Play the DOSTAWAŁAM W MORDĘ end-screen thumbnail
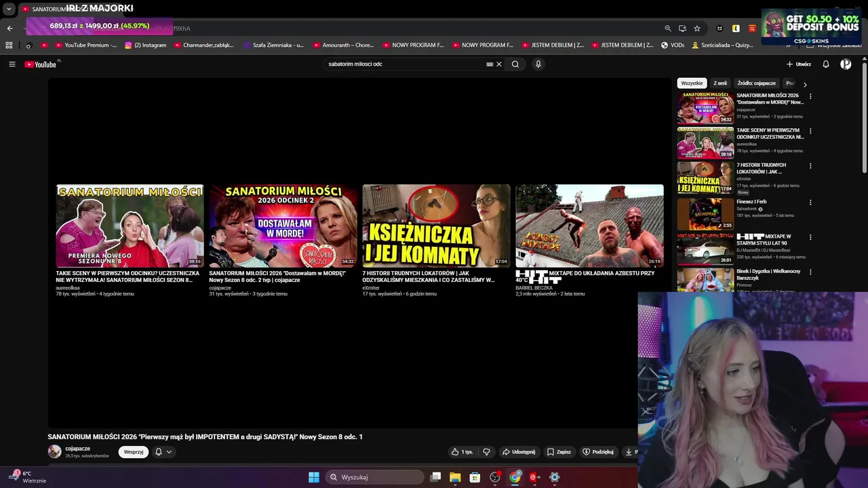 click(283, 226)
